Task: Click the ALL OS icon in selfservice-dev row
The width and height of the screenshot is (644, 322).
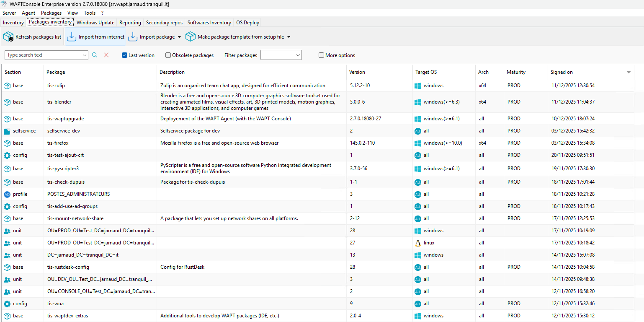Action: (418, 131)
